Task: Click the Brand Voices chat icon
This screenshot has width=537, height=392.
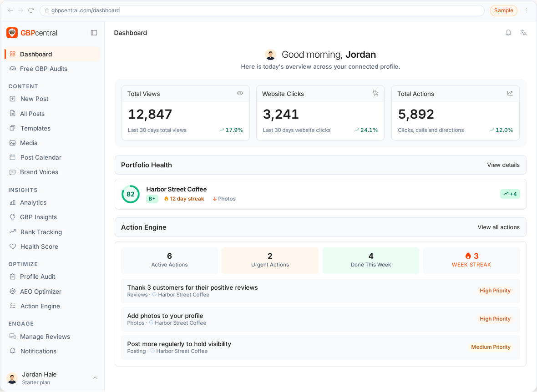Action: point(13,172)
